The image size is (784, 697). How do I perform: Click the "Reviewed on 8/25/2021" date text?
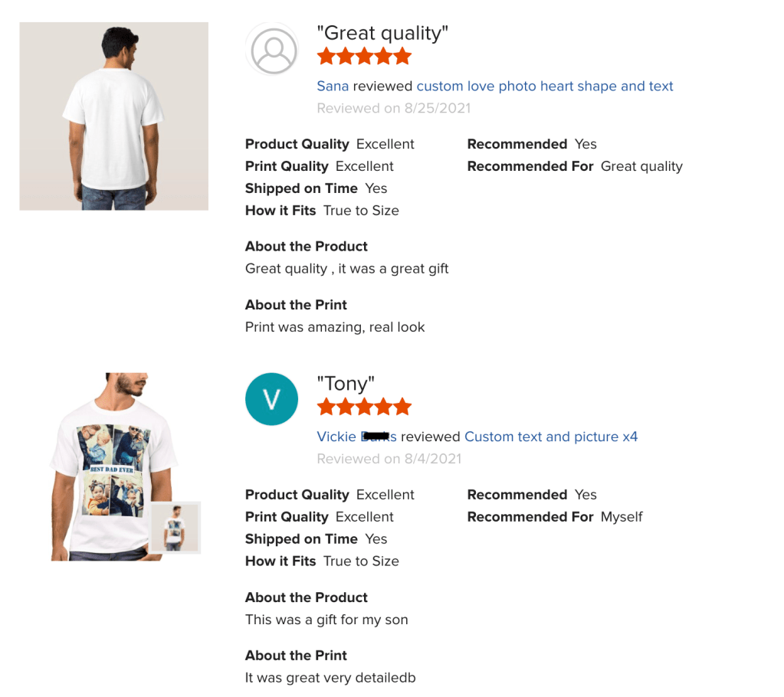(x=393, y=109)
